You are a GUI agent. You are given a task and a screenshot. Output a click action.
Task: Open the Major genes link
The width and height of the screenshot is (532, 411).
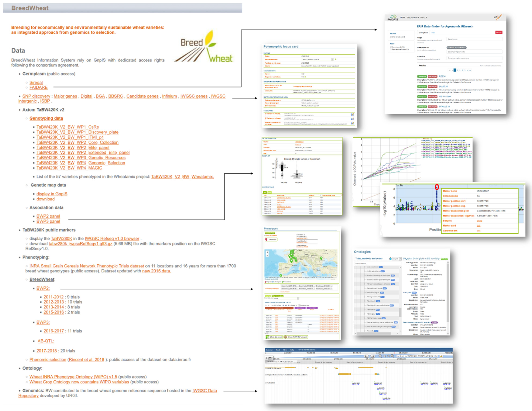65,96
